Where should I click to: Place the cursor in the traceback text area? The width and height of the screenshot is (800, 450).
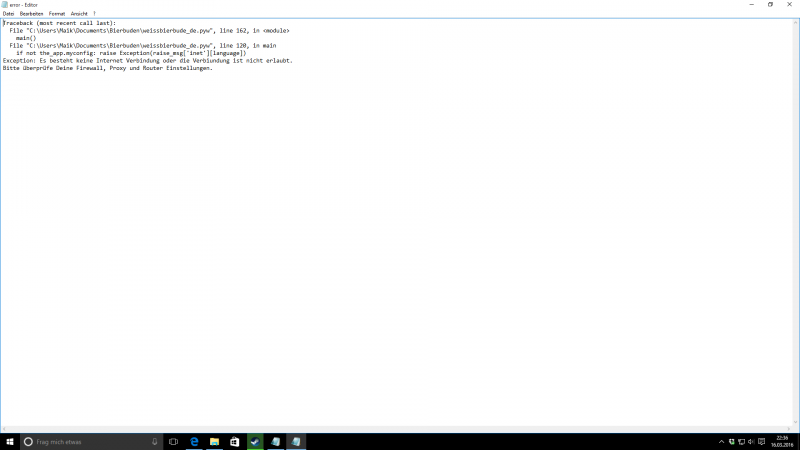400,250
